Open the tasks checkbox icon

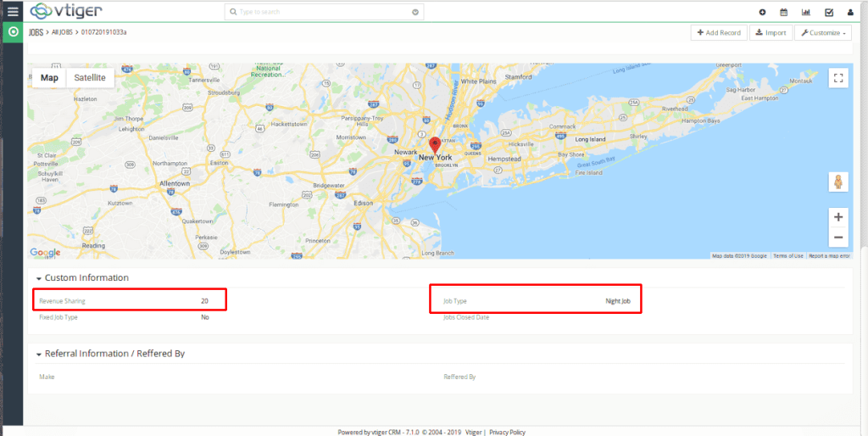tap(828, 12)
